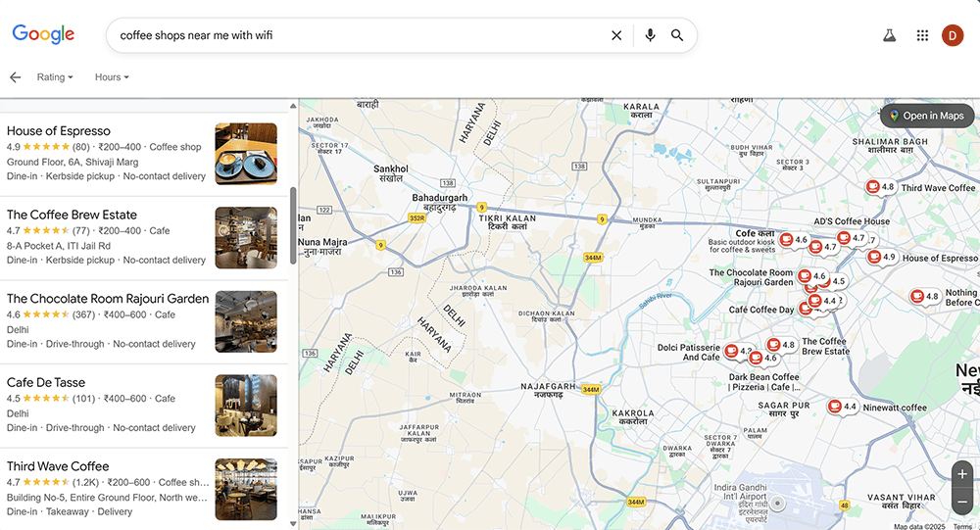
Task: Clear the search box with X icon
Action: pos(616,35)
